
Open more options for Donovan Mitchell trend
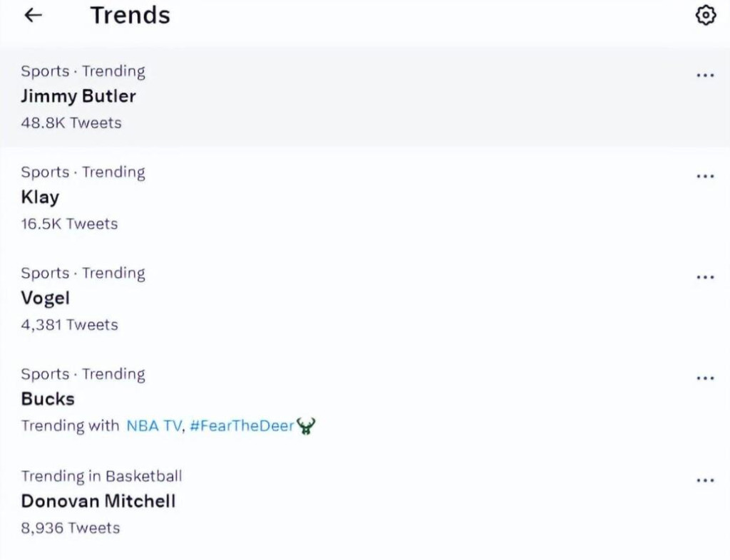click(x=704, y=479)
